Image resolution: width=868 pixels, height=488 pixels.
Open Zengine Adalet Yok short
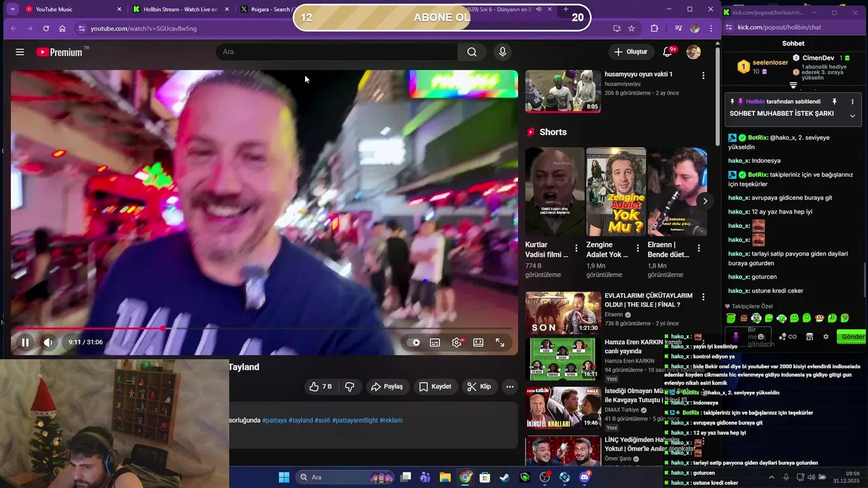pos(616,192)
